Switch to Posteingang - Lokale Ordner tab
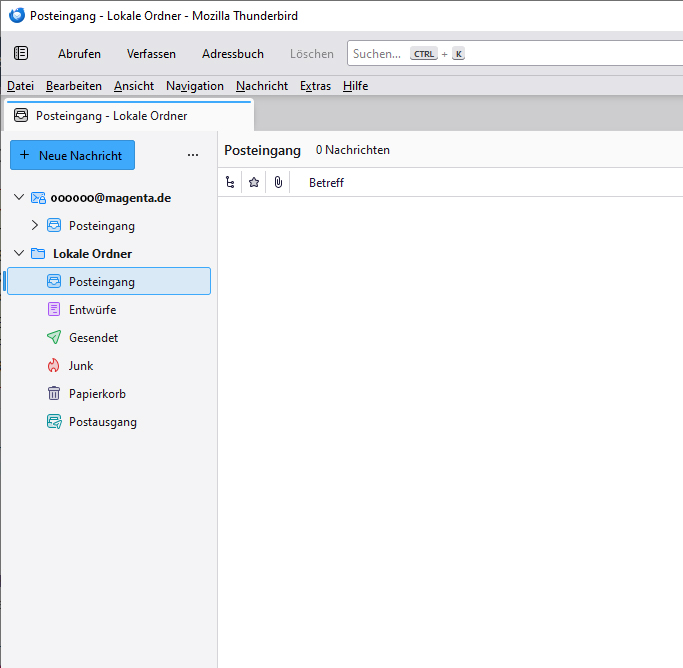This screenshot has height=668, width=683. point(111,116)
